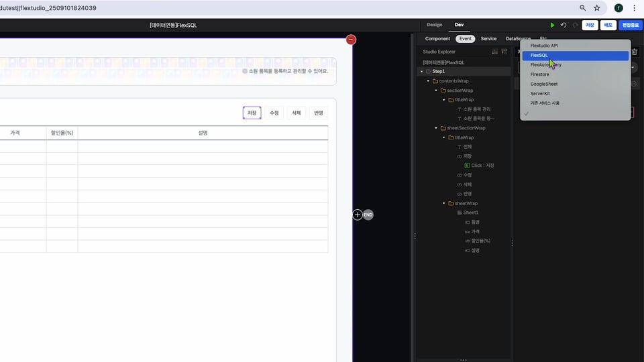Image resolution: width=644 pixels, height=362 pixels.
Task: Click the sheetWrap folder icon
Action: coord(451,203)
